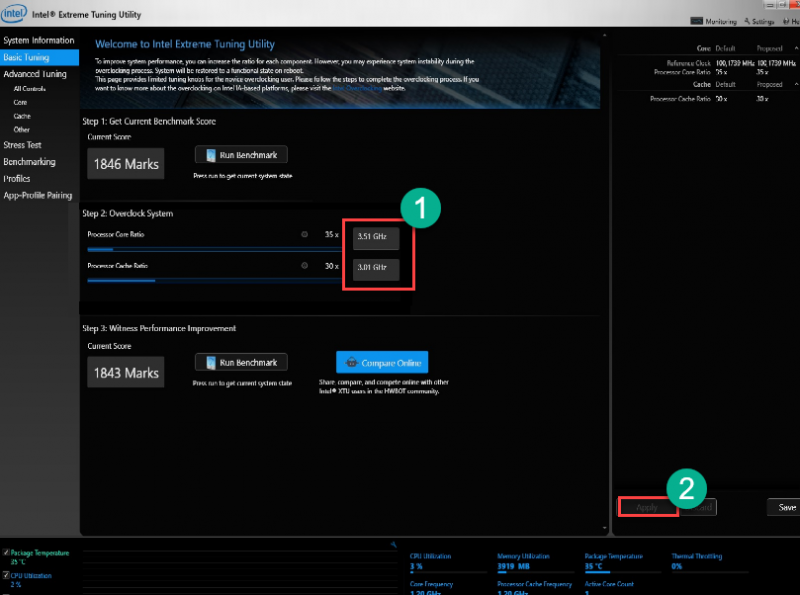
Task: Select Core under Advanced Tuning
Action: click(x=20, y=103)
